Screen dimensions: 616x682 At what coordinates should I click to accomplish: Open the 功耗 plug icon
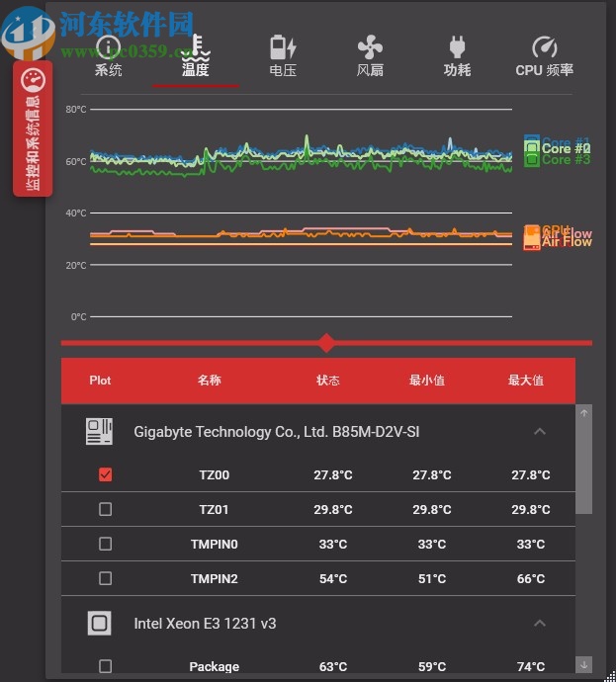click(x=457, y=47)
